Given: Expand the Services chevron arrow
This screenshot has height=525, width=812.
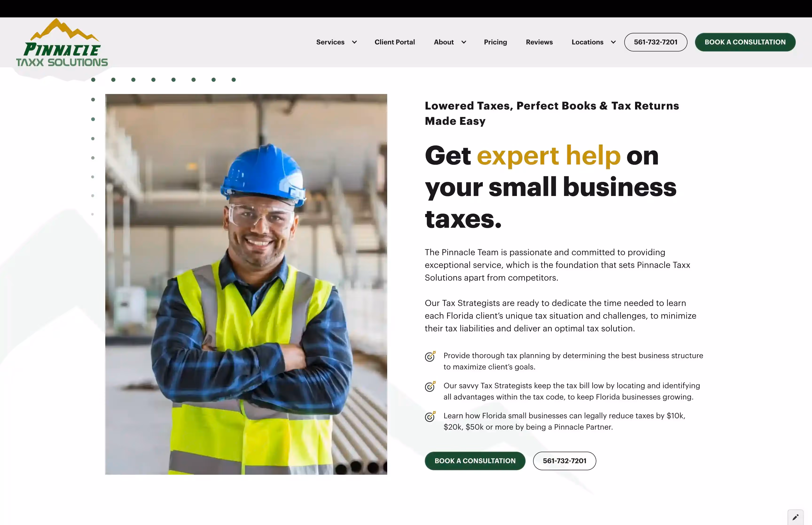Looking at the screenshot, I should [354, 42].
